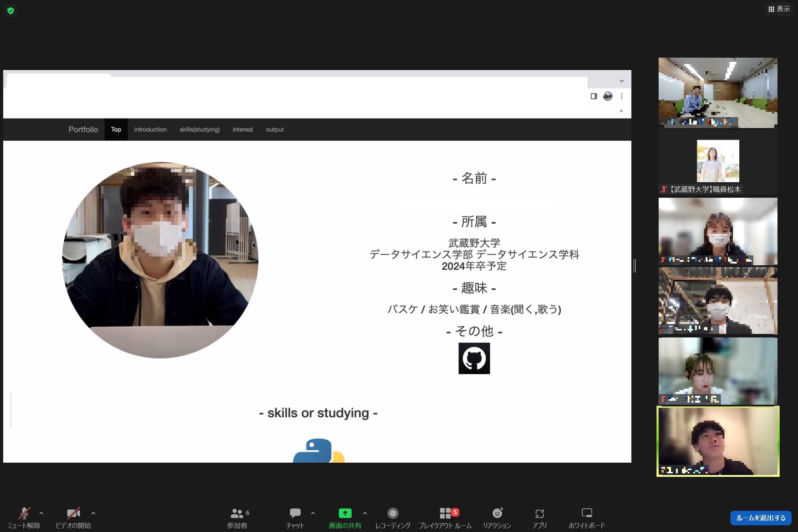The image size is (798, 532).
Task: Click the green 画面の共有 share button
Action: (x=345, y=514)
